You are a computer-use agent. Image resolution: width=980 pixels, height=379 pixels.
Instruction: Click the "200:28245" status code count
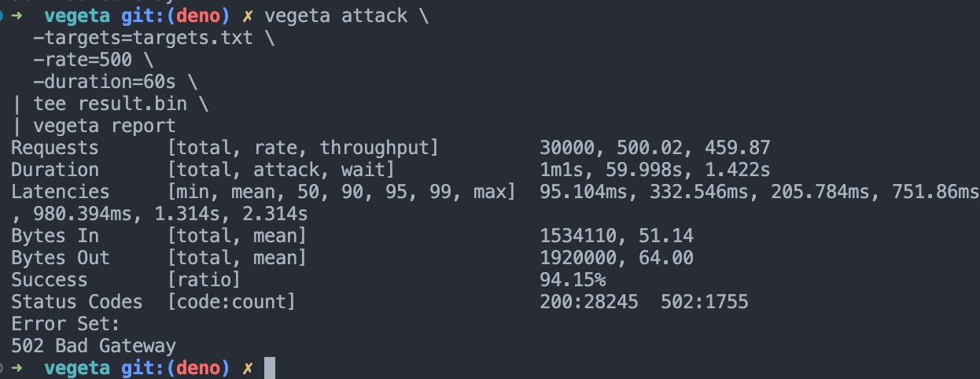click(x=589, y=302)
